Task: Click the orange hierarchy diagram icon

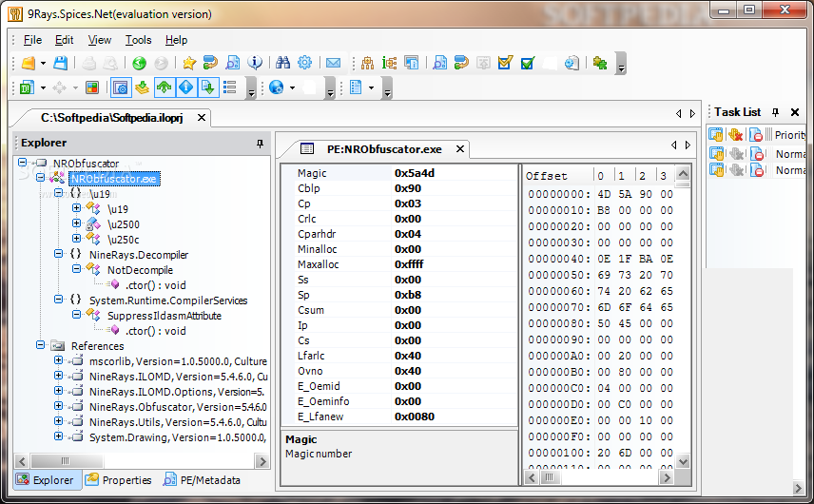Action: tap(367, 64)
